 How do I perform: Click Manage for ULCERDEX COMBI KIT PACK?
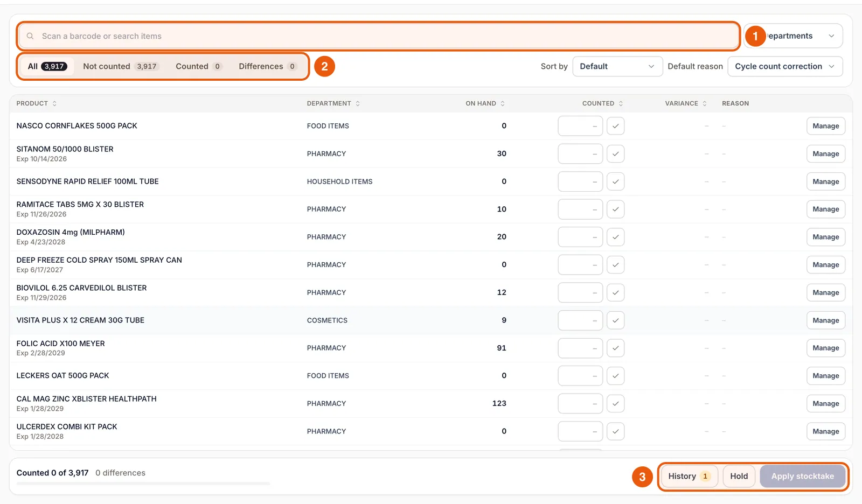[x=825, y=431]
